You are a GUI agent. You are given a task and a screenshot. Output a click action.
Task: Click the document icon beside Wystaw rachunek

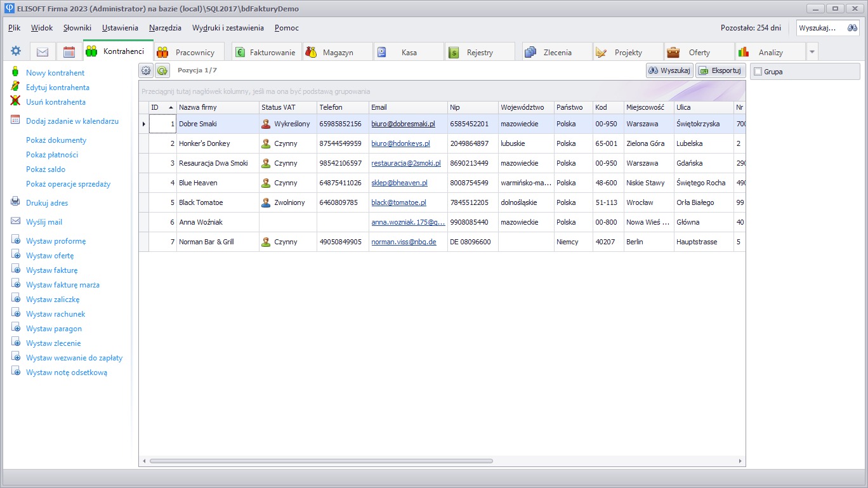pos(15,313)
